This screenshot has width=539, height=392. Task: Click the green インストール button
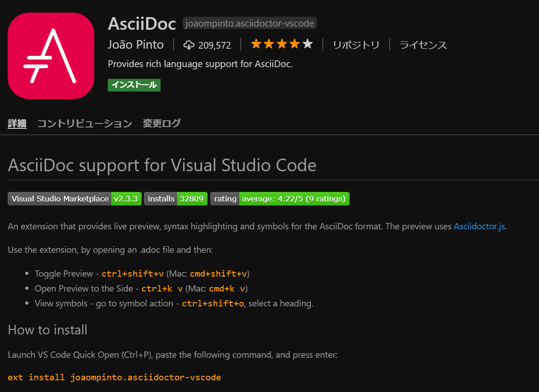(x=134, y=85)
